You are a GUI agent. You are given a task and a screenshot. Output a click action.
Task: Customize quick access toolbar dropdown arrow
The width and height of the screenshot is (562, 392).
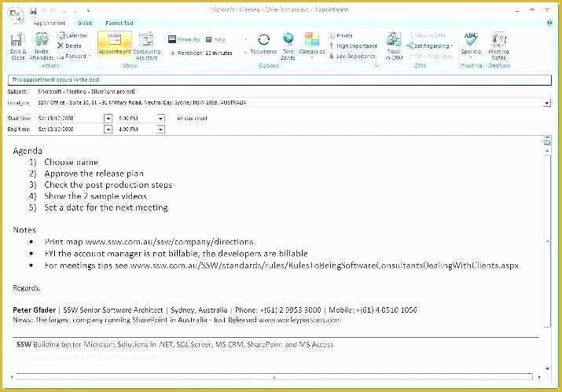tap(88, 11)
